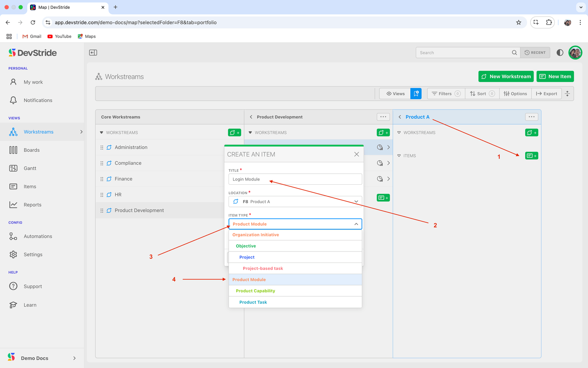Collapse Core Workstreams section triangle
Screen dimensions: 588x368
pyautogui.click(x=101, y=133)
